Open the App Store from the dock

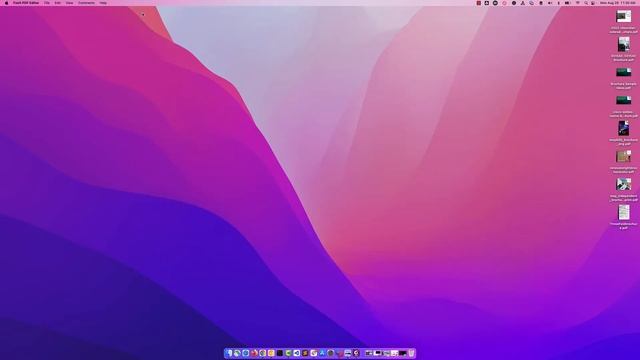pos(322,353)
